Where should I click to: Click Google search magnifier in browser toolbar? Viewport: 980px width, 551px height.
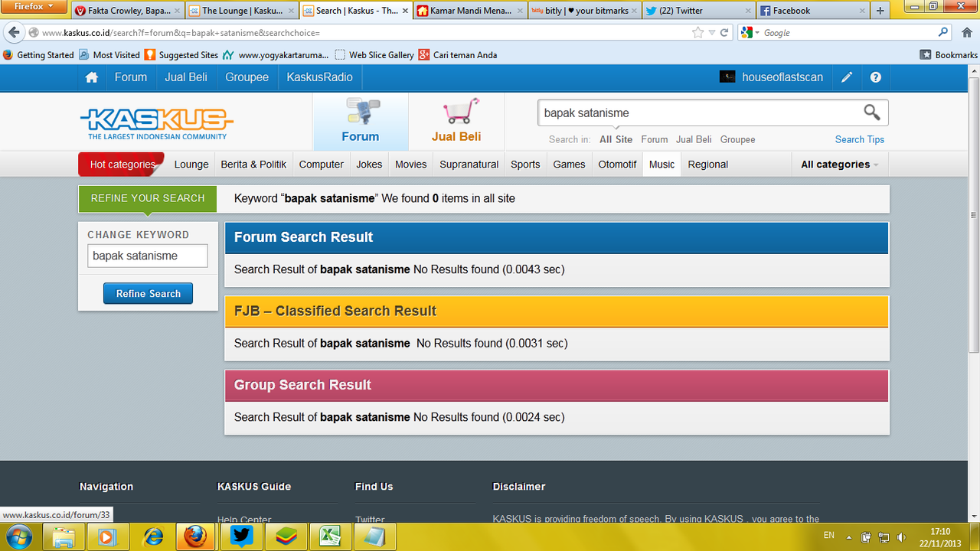pos(943,33)
